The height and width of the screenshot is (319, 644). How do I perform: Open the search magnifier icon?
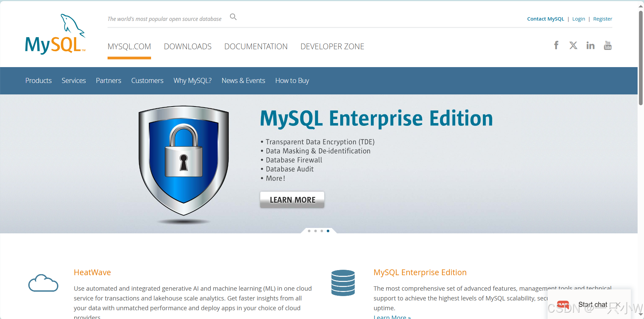point(233,17)
